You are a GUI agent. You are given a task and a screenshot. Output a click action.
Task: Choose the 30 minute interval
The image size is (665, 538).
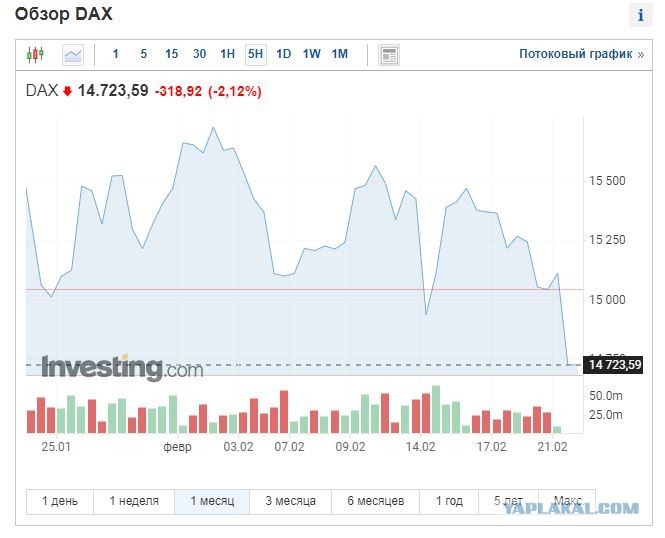[199, 54]
